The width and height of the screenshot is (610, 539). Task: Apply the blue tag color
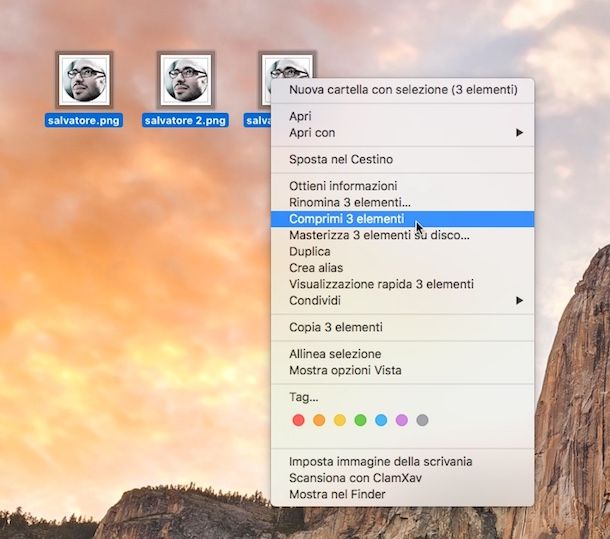[381, 420]
